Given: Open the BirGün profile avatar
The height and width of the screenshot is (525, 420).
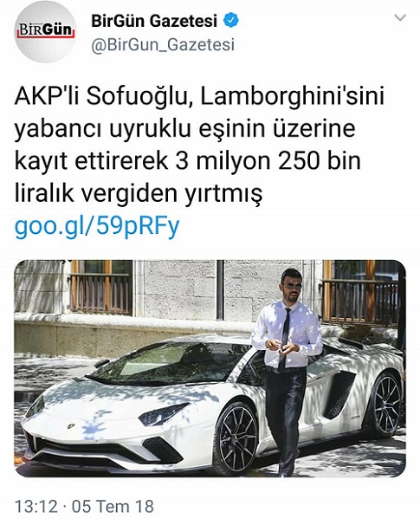Looking at the screenshot, I should click(45, 34).
